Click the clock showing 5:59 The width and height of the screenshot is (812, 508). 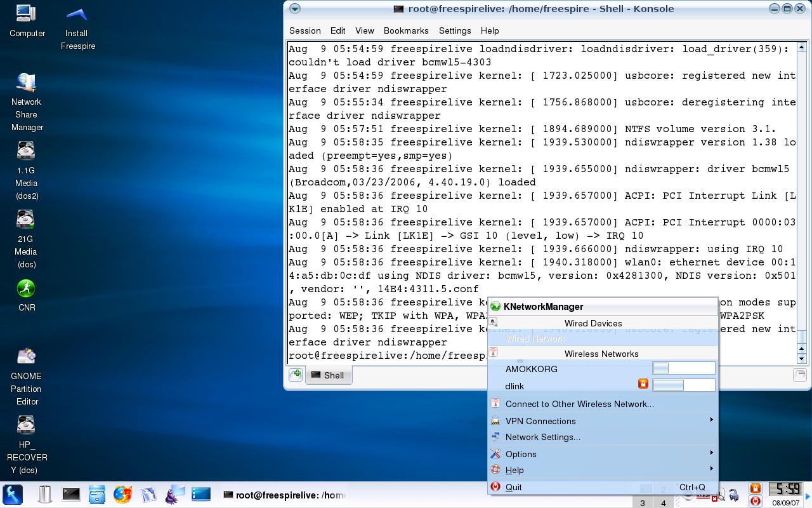(x=785, y=488)
